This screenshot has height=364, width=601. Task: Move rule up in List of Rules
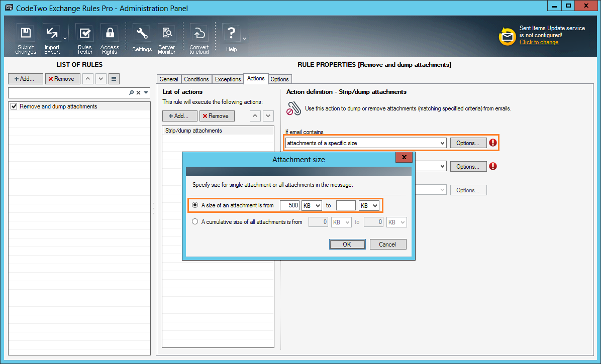(x=88, y=79)
